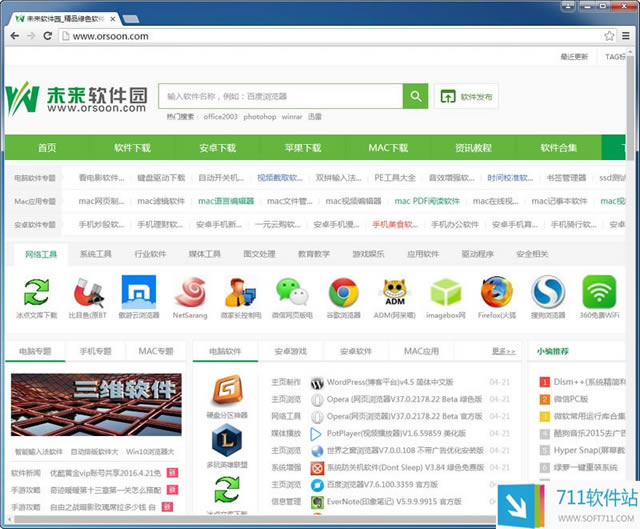Click the 微信PC版 recommended link
This screenshot has height=529, width=640.
point(571,399)
